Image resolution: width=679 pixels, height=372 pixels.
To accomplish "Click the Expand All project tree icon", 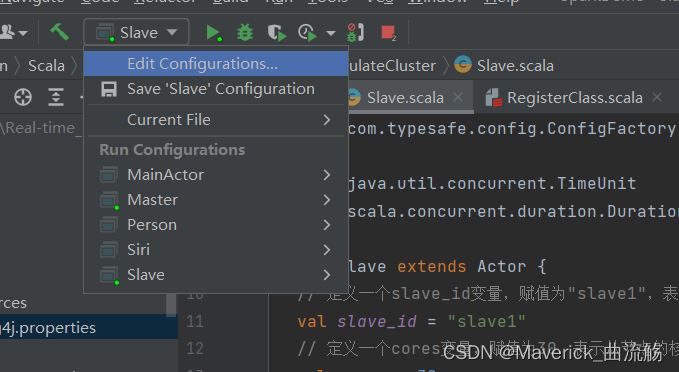I will [56, 97].
